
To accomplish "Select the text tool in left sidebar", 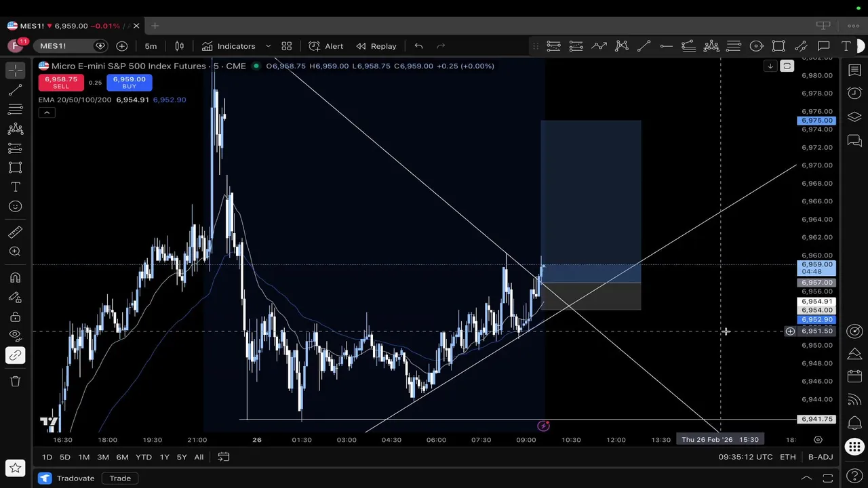I will coord(15,187).
